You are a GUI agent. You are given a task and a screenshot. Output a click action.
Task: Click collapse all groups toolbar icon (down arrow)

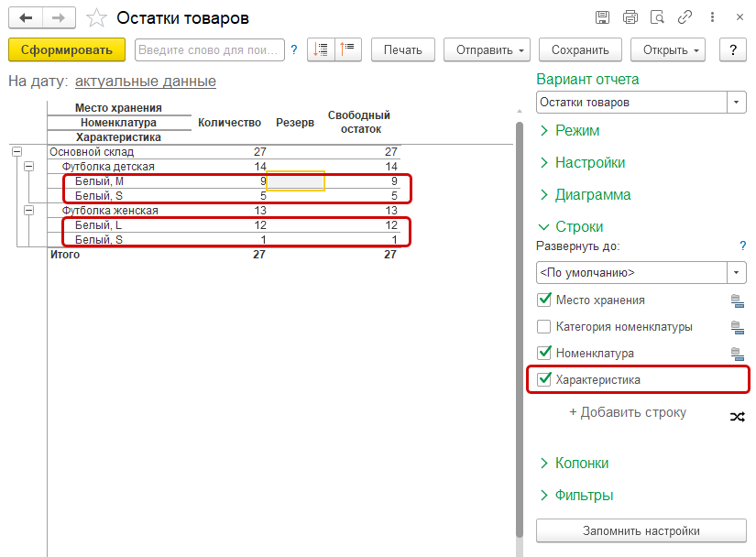(x=321, y=49)
